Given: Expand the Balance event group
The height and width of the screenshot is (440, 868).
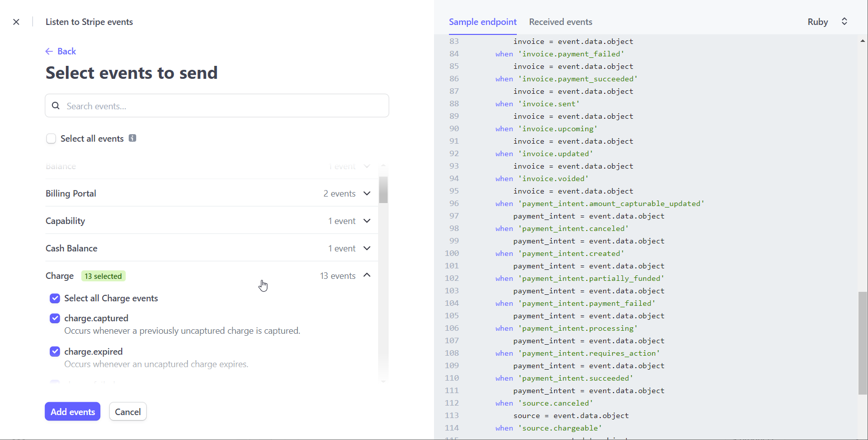Looking at the screenshot, I should (x=367, y=166).
